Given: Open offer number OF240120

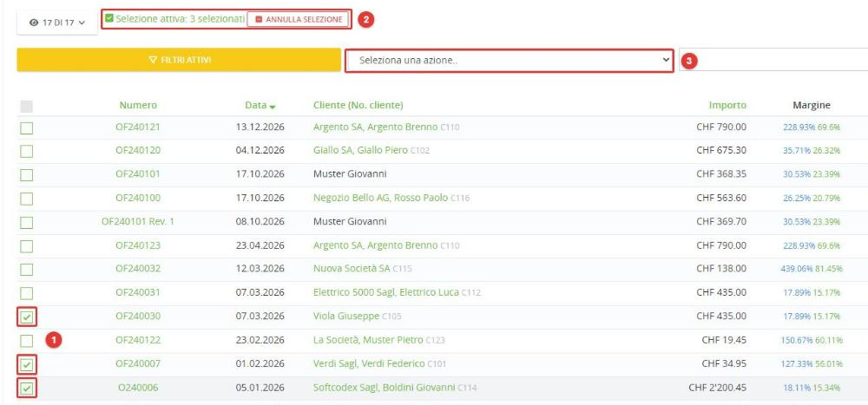Looking at the screenshot, I should click(x=138, y=150).
